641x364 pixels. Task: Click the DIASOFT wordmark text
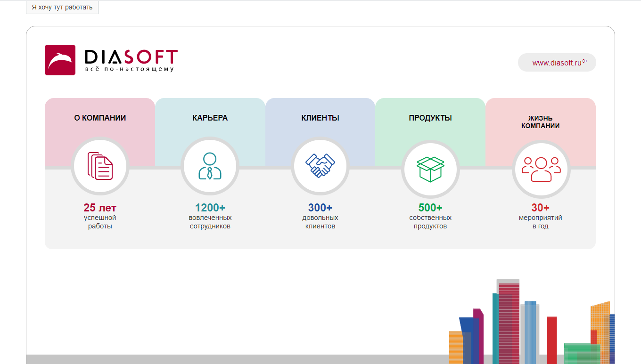click(x=131, y=57)
